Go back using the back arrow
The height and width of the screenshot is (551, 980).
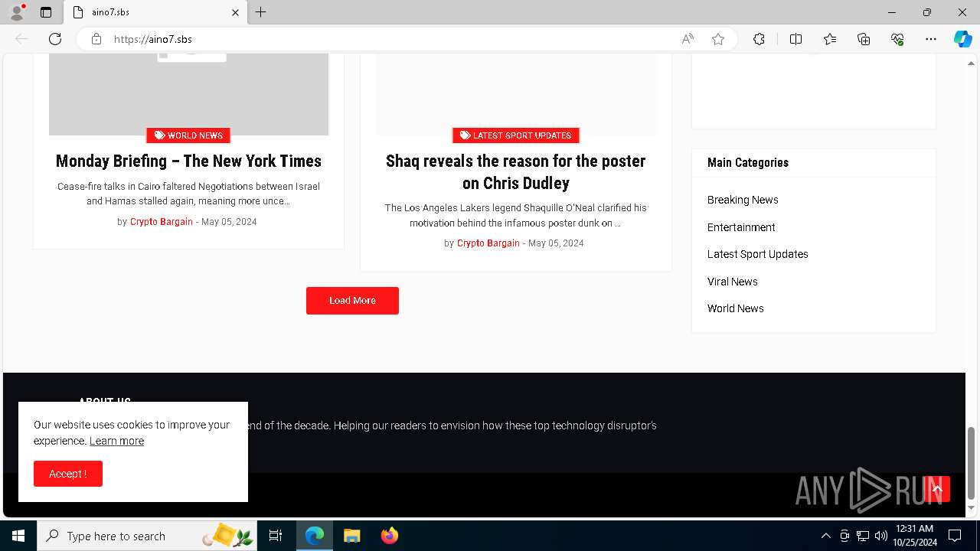click(x=21, y=39)
